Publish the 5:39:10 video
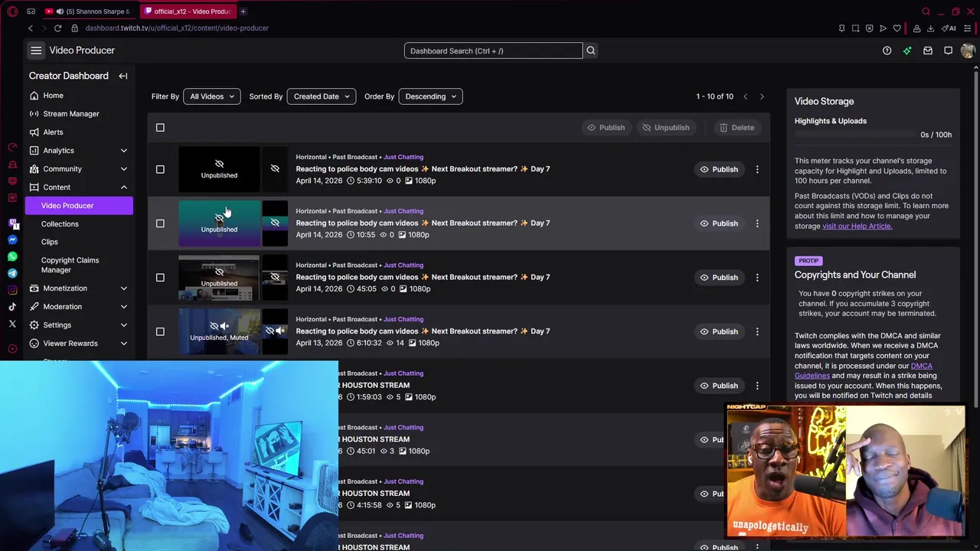980x551 pixels. (x=719, y=169)
